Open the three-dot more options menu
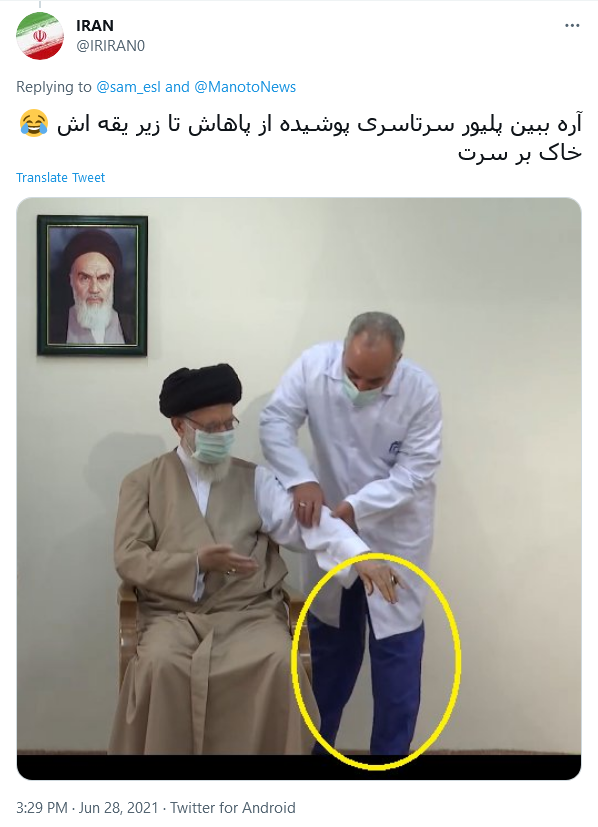The image size is (598, 827). [572, 25]
